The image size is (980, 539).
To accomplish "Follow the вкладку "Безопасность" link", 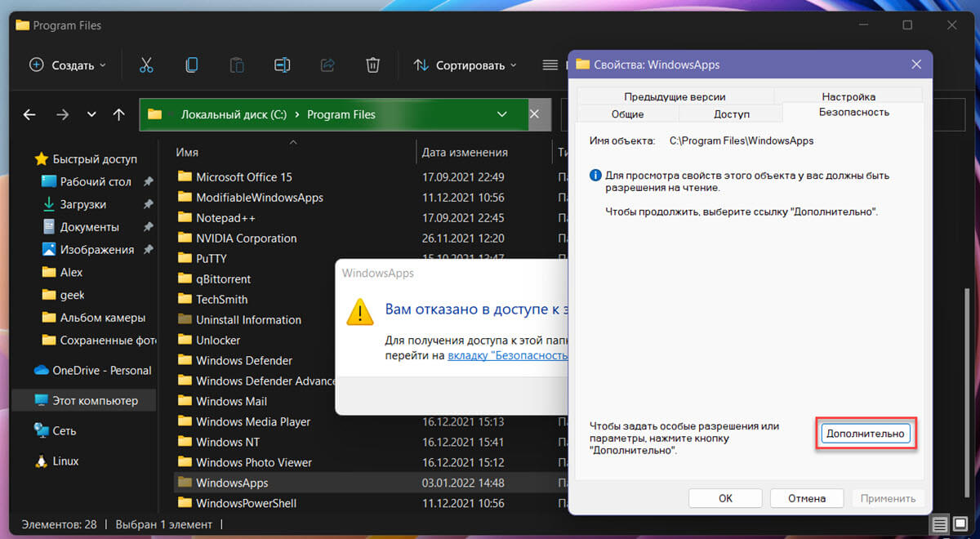I will click(x=507, y=355).
